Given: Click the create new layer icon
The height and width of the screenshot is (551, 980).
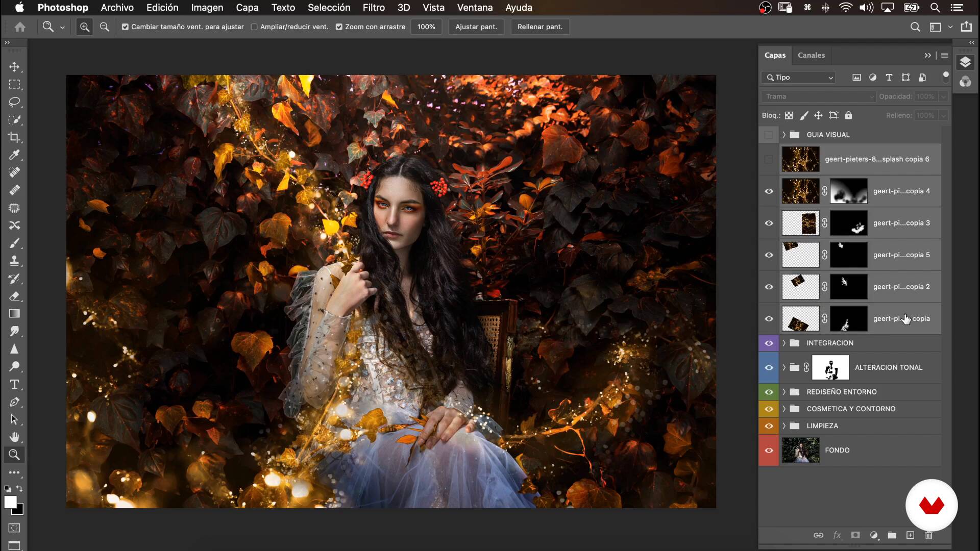Looking at the screenshot, I should click(910, 535).
